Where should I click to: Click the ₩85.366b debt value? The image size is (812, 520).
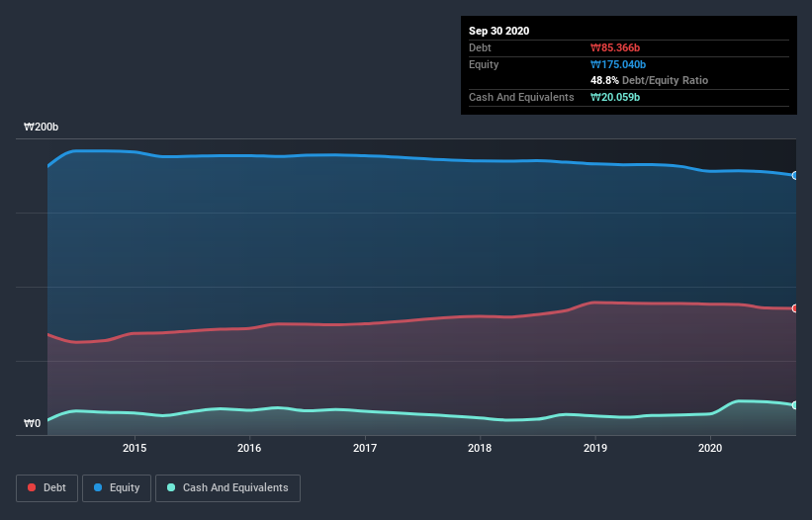(x=615, y=48)
